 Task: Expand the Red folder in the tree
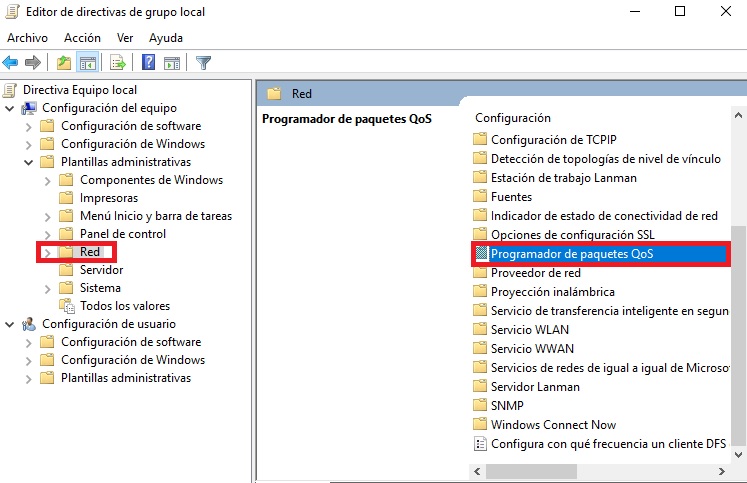click(x=48, y=252)
